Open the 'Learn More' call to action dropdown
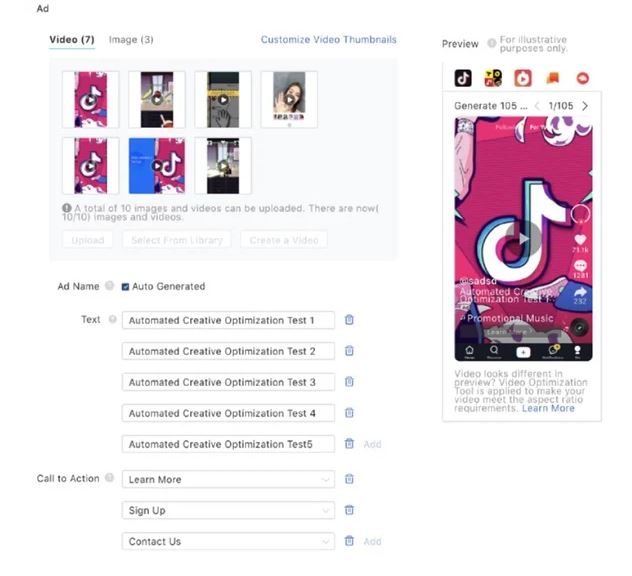 click(x=228, y=479)
